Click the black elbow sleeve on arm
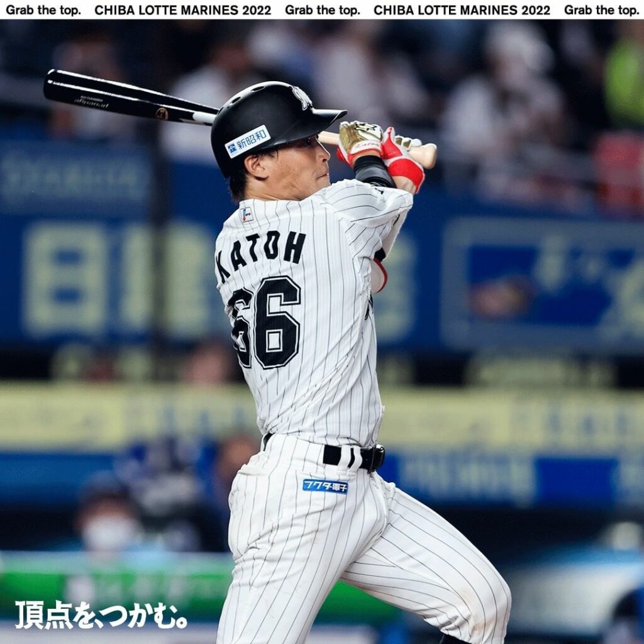This screenshot has width=644, height=644. point(374,170)
